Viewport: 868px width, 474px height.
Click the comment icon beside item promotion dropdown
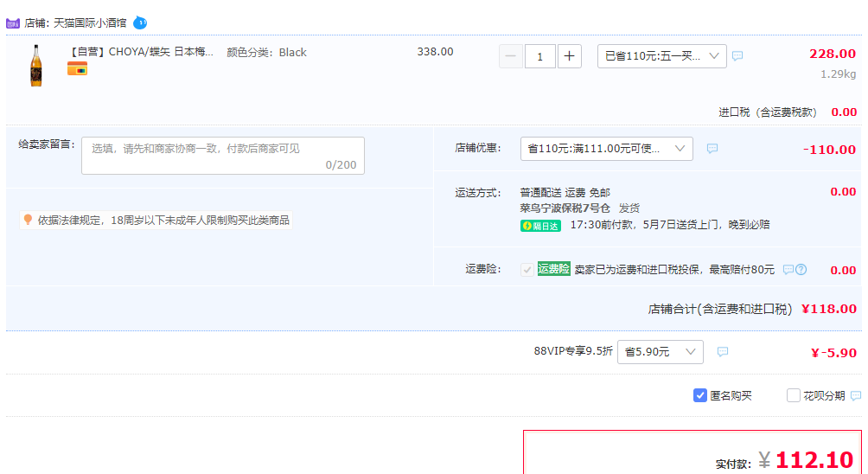(x=737, y=56)
